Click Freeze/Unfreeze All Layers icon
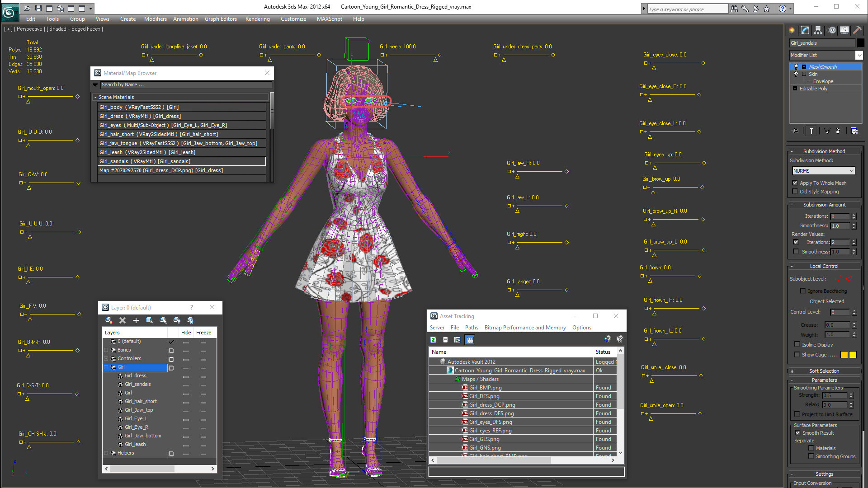868x488 pixels. click(190, 320)
